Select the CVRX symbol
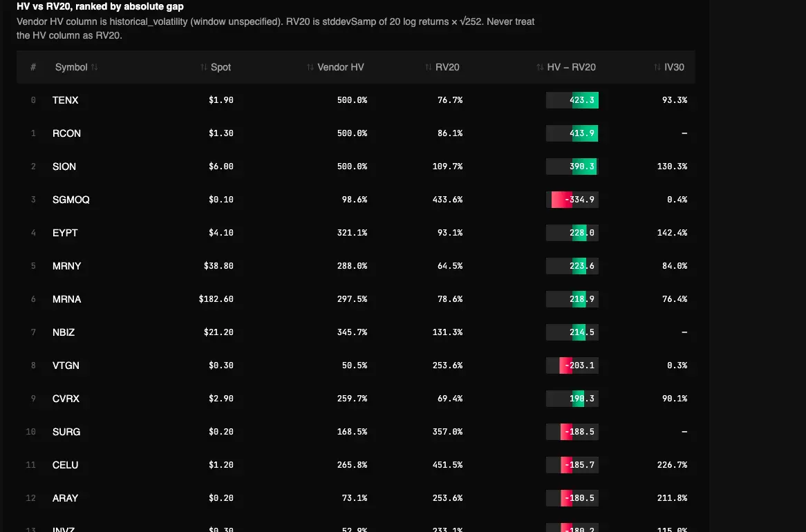 66,399
